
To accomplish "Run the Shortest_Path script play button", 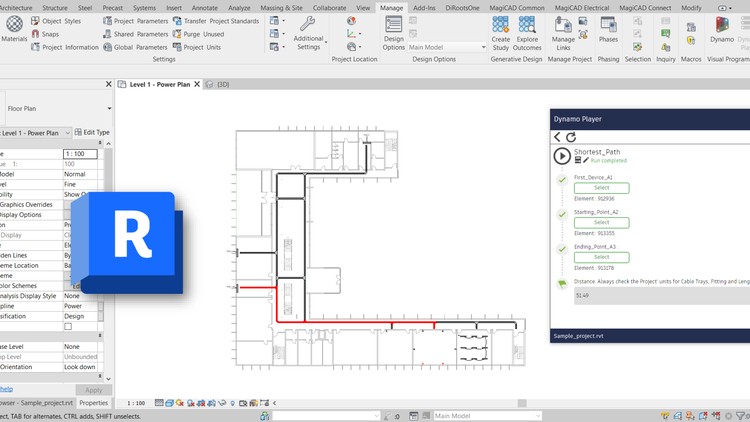I will (562, 156).
